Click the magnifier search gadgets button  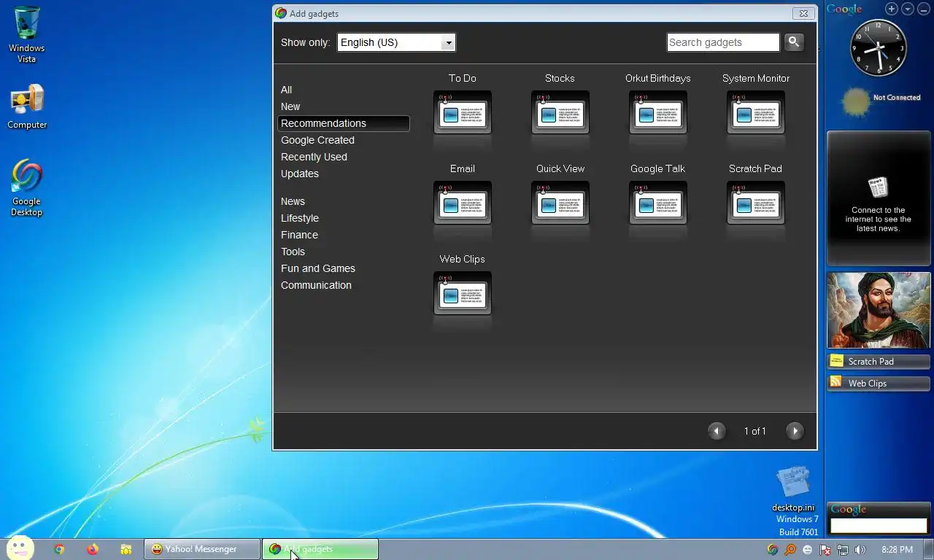click(x=794, y=42)
